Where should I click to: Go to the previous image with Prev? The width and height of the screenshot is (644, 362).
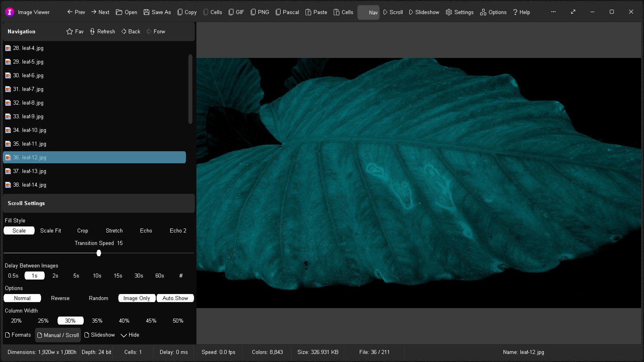click(76, 12)
